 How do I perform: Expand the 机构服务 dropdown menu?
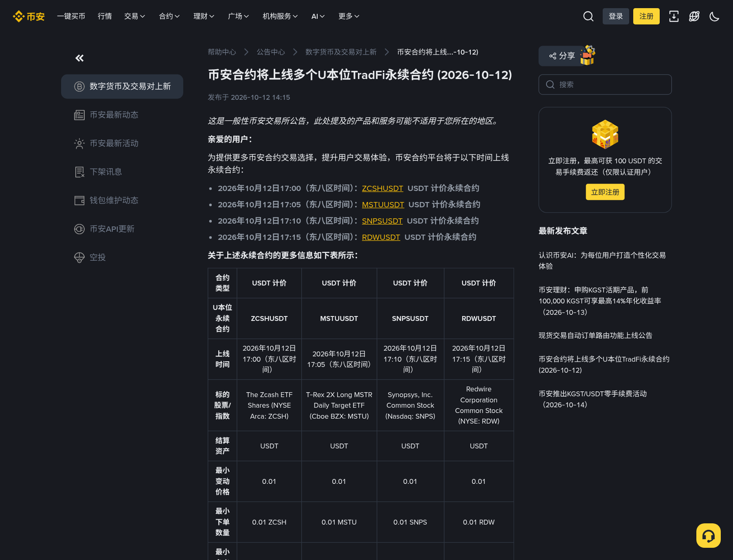[280, 16]
